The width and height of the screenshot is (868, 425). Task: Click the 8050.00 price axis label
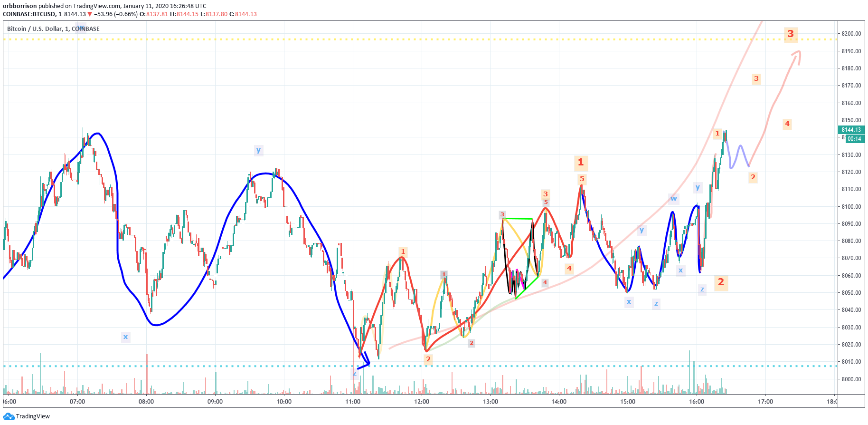coord(851,293)
